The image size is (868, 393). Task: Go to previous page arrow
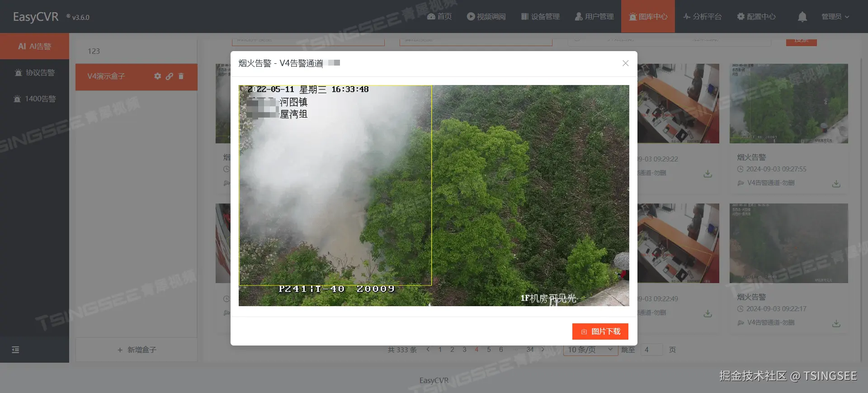(428, 350)
